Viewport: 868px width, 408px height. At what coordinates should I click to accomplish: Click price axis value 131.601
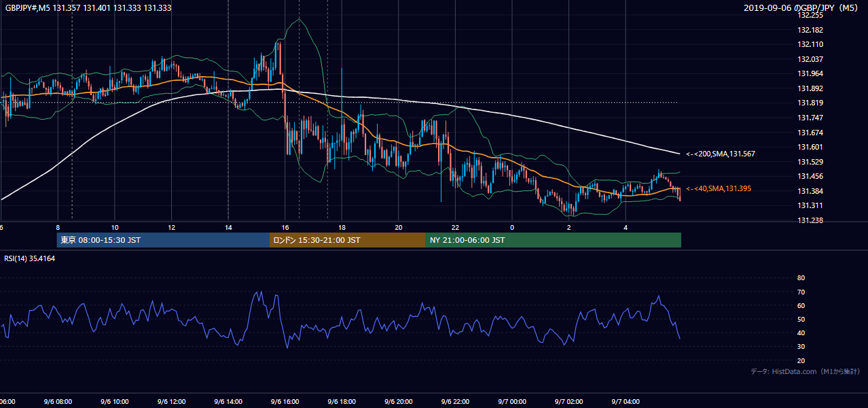(x=810, y=147)
